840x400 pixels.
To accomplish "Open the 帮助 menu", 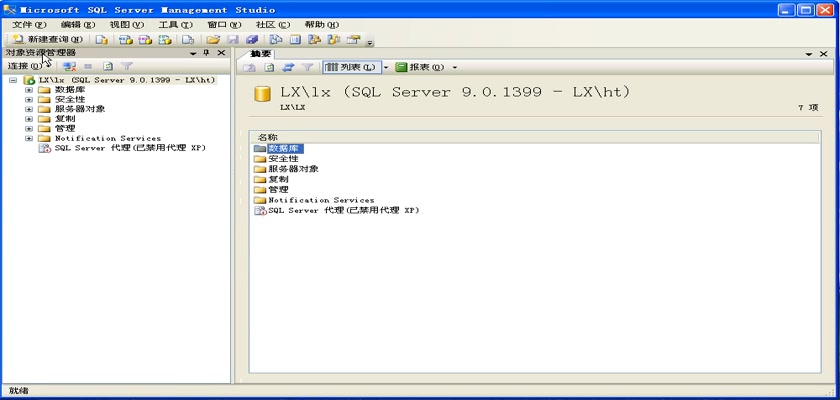I will [321, 25].
